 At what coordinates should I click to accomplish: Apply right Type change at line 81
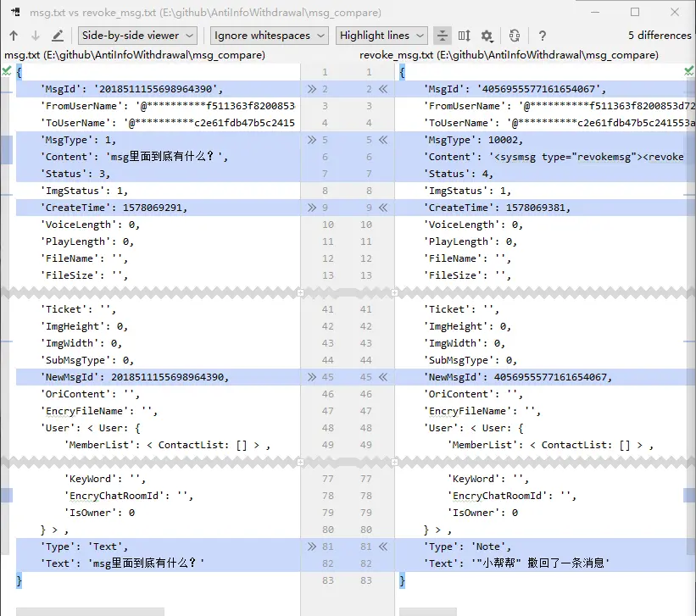coord(383,547)
